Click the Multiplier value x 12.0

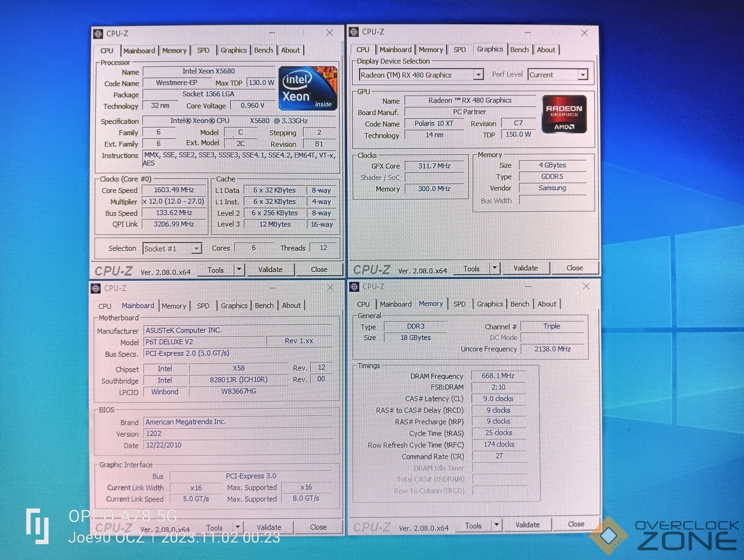tap(174, 202)
